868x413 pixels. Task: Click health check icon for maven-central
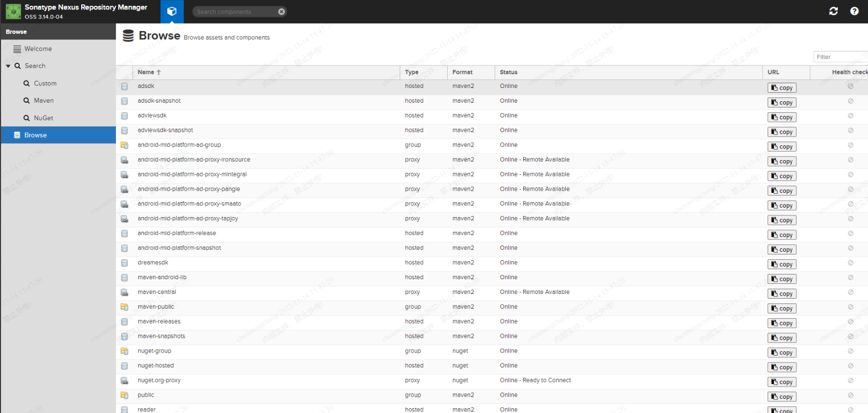click(851, 292)
